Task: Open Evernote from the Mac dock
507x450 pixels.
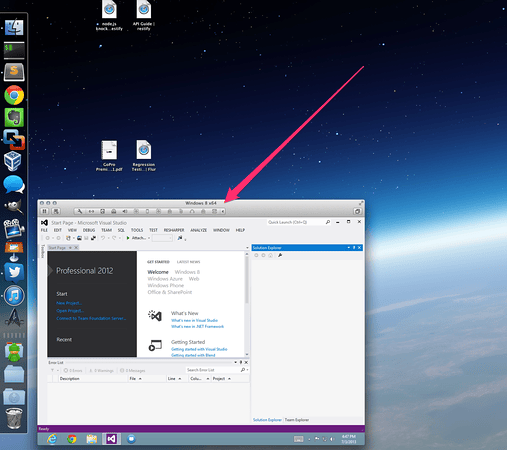Action: [14, 117]
